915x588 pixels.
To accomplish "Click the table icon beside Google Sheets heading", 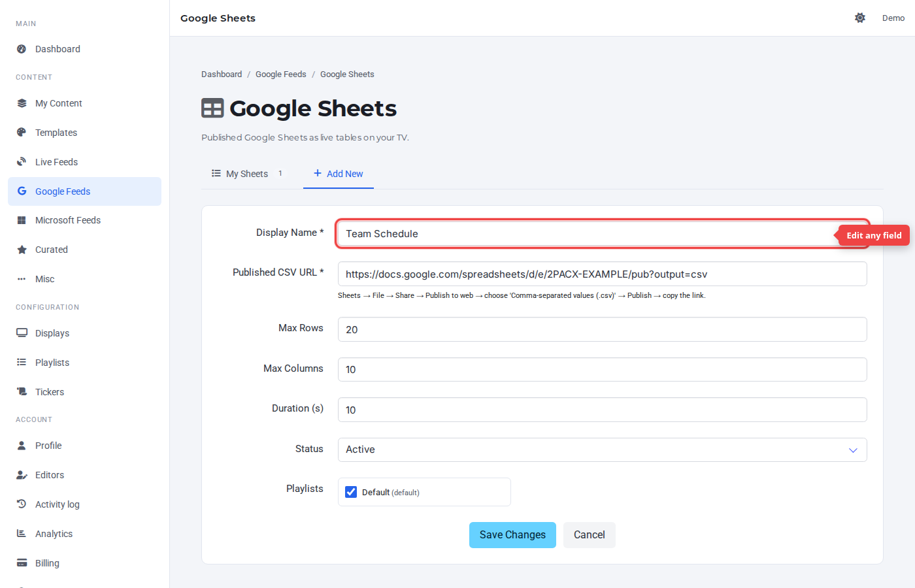I will click(212, 108).
